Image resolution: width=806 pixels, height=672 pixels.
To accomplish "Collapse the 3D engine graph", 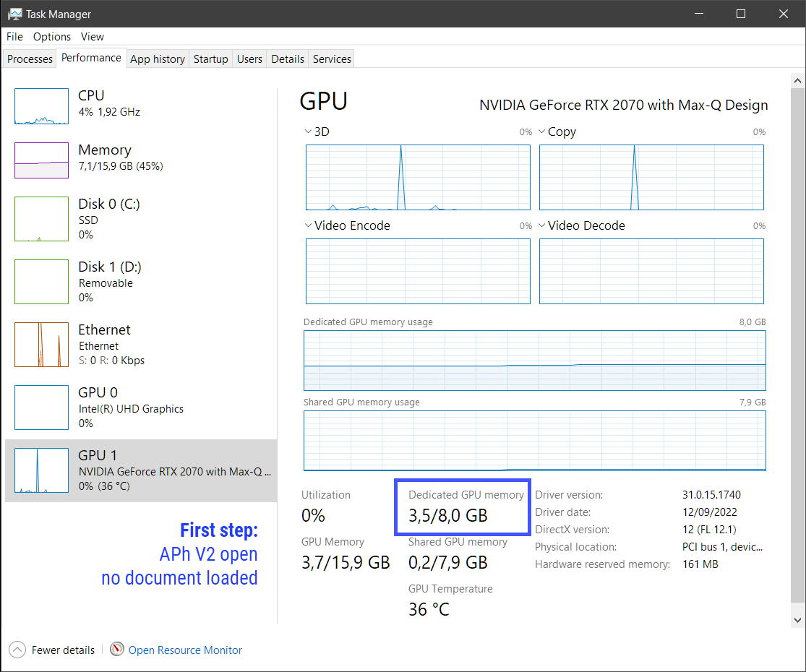I will click(x=308, y=132).
